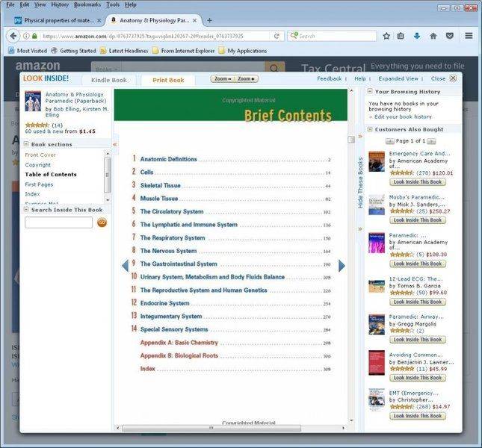Viewport: 482px width, 448px height.
Task: Reload the page with the refresh icon
Action: point(276,36)
